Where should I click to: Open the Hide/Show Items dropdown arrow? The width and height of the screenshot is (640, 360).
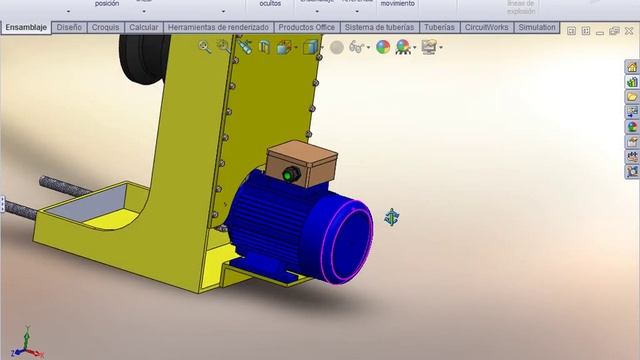(x=368, y=48)
